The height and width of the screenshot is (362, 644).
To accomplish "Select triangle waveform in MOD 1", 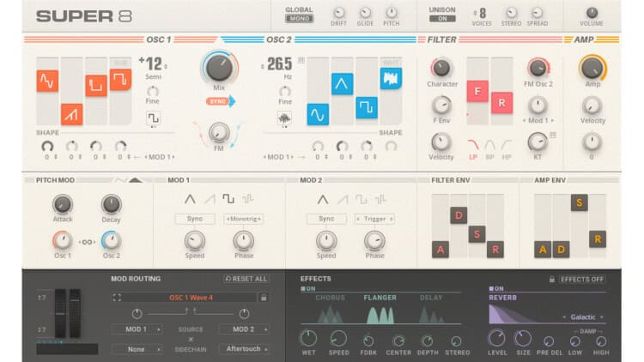I will click(190, 199).
